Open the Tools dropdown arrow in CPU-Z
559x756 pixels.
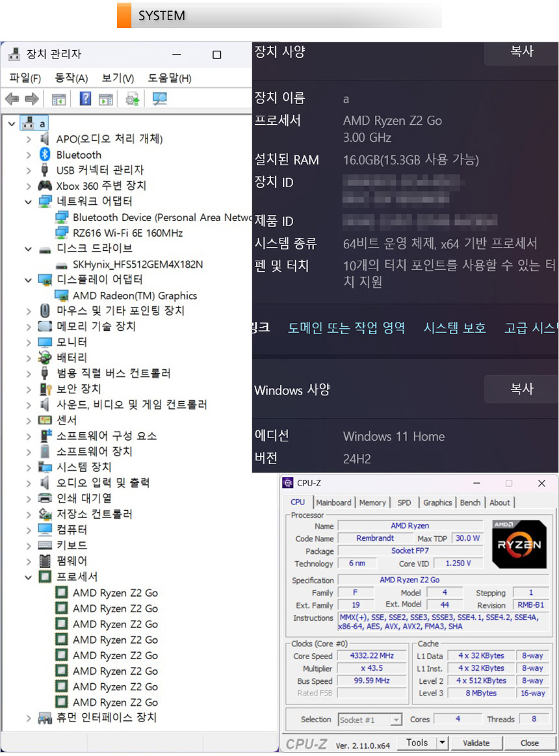pyautogui.click(x=442, y=742)
